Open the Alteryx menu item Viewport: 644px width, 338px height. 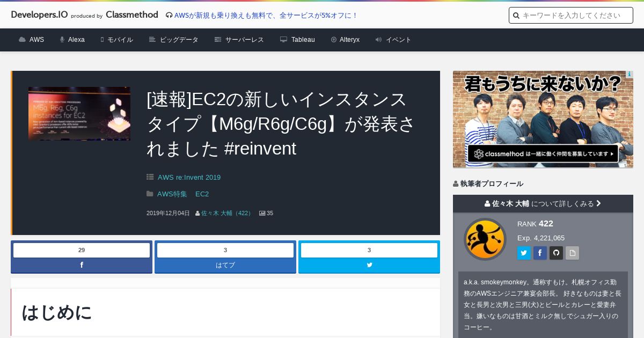point(345,40)
